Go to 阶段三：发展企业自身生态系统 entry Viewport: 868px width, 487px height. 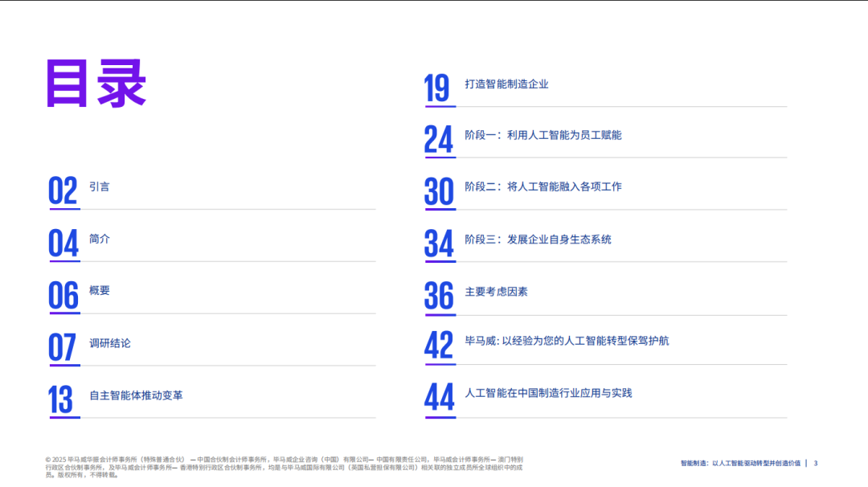point(538,239)
